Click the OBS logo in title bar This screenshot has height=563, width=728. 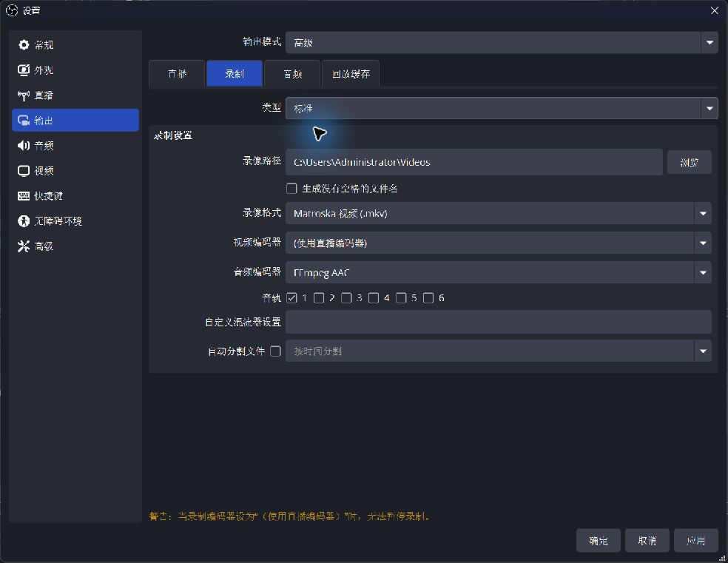[12, 10]
